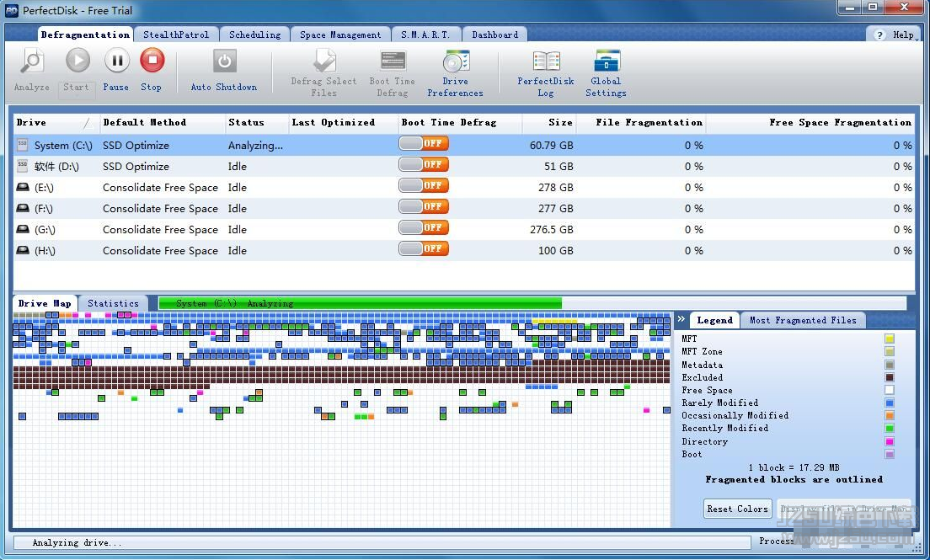Open the Dashboard tab
This screenshot has width=930, height=560.
pyautogui.click(x=495, y=35)
